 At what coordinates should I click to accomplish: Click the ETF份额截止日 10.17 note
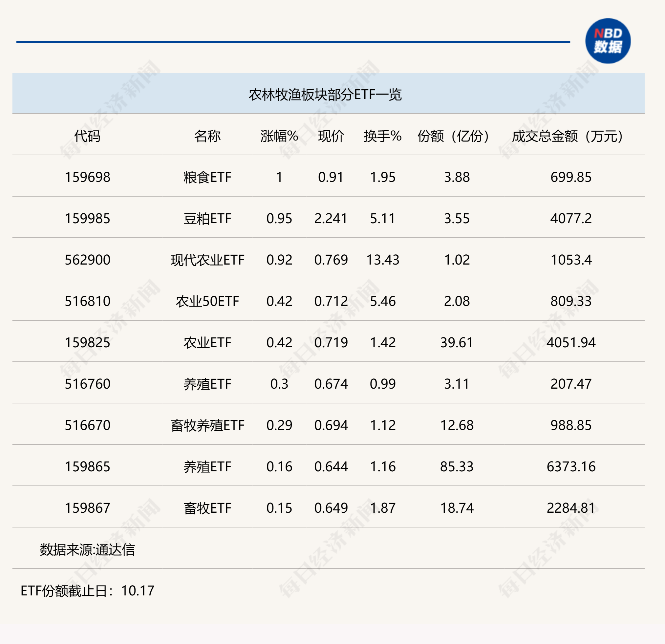pos(87,591)
